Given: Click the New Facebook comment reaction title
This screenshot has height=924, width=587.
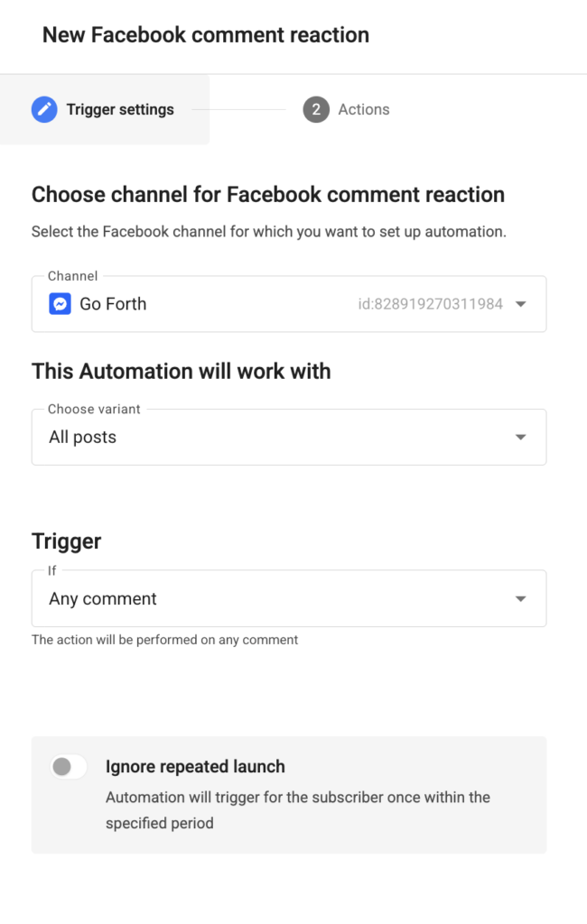Looking at the screenshot, I should 206,35.
